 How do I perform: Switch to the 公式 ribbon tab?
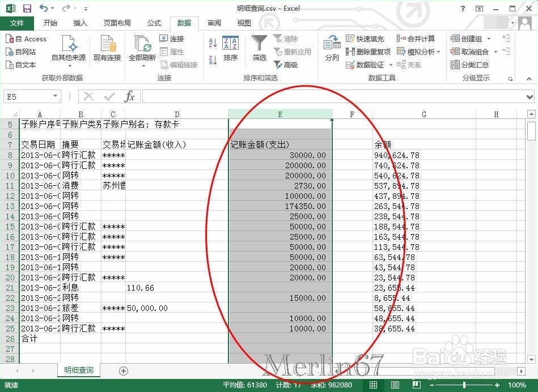click(154, 23)
